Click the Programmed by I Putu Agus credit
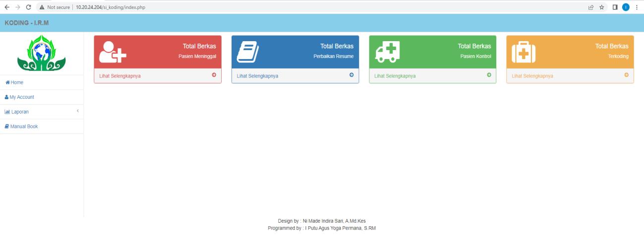Image resolution: width=644 pixels, height=252 pixels. coord(322,228)
